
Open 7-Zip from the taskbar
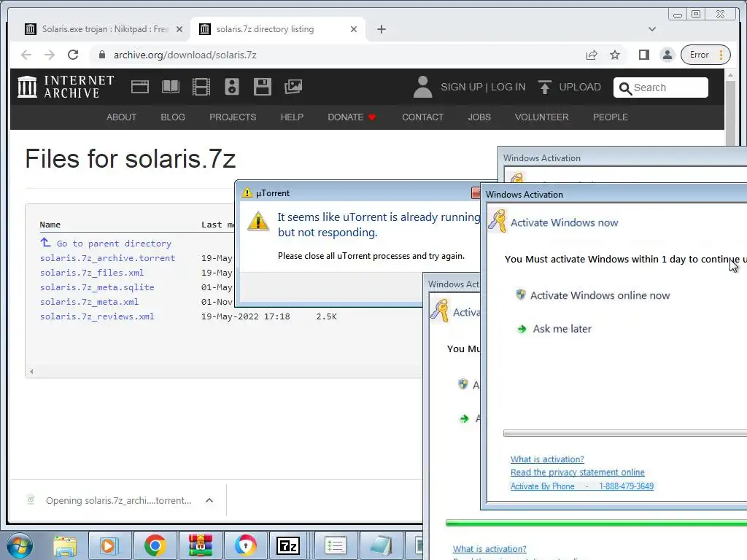click(288, 545)
